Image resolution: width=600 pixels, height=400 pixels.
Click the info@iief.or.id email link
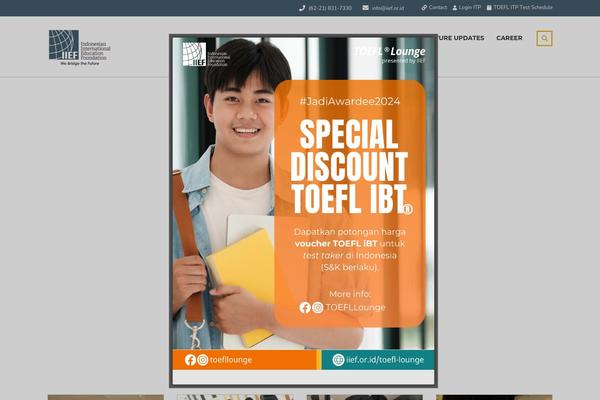[x=388, y=8]
